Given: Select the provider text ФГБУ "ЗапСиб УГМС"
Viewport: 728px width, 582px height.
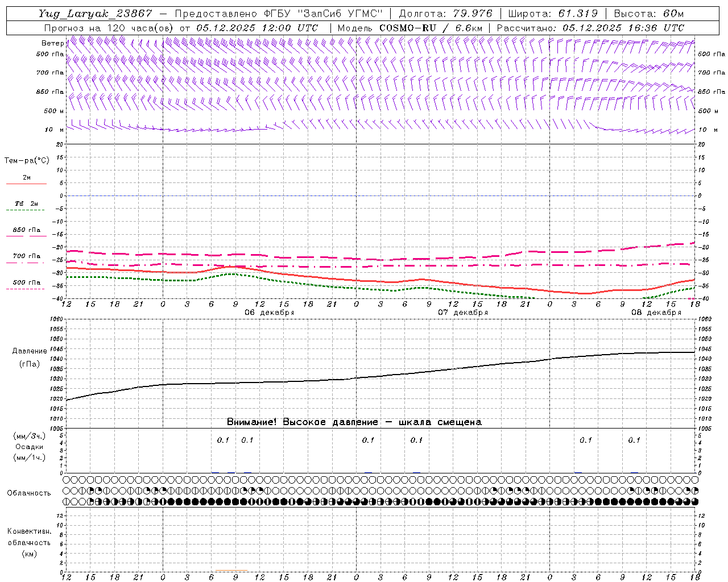Looking at the screenshot, I should [324, 14].
